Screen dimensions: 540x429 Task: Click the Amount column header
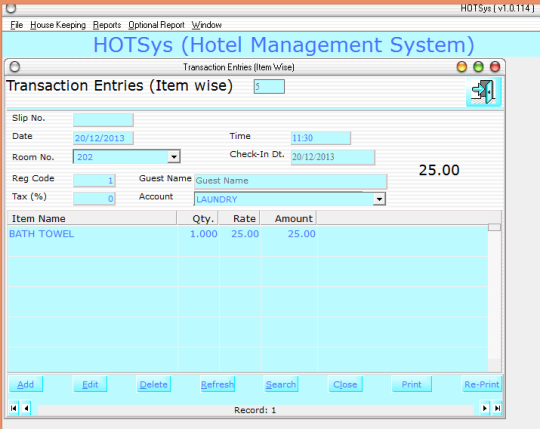point(289,218)
